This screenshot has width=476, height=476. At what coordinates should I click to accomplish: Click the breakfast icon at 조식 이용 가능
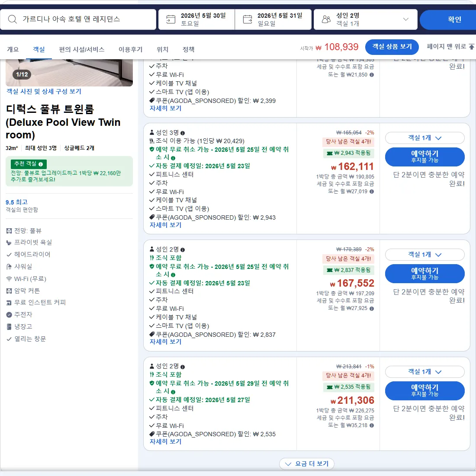[x=152, y=141]
